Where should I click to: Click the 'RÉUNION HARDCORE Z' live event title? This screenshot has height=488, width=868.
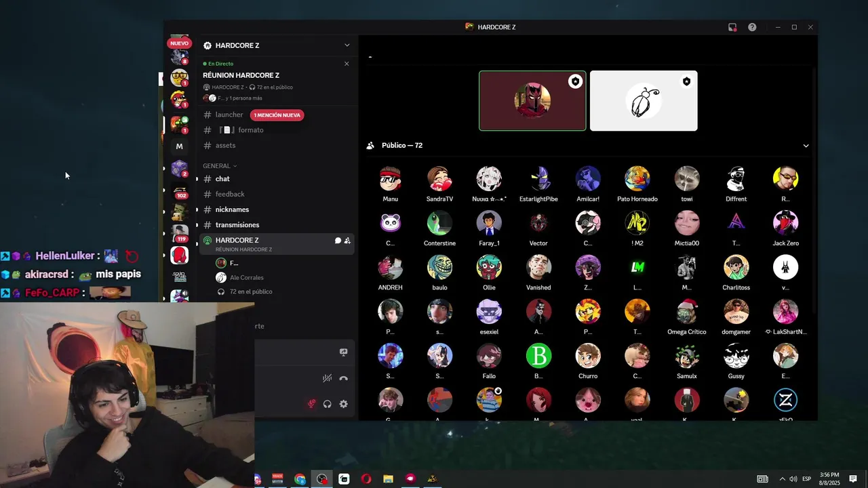click(241, 75)
